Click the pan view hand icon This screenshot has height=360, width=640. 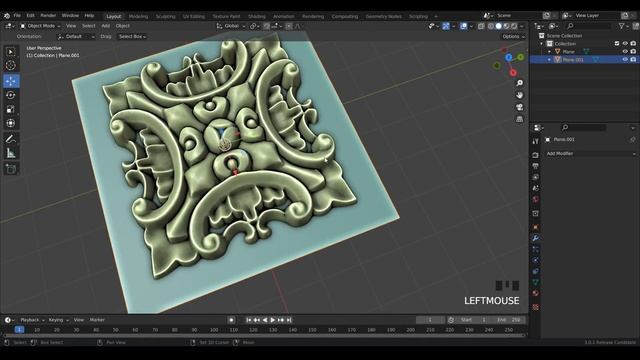click(x=519, y=95)
